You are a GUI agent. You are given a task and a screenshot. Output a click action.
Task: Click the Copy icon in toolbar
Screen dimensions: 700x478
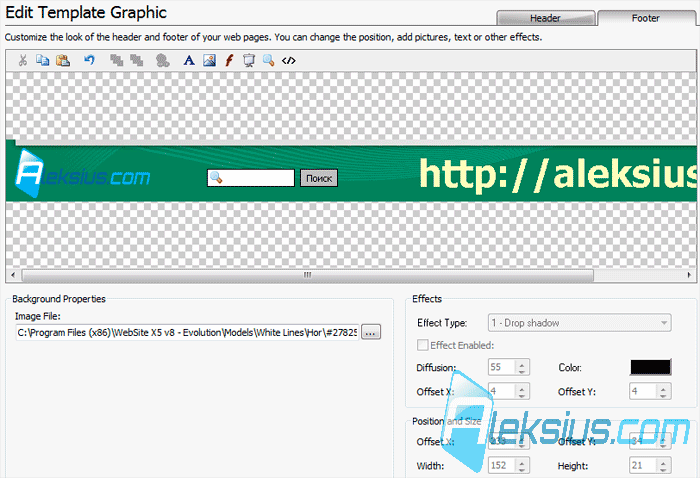tap(42, 60)
